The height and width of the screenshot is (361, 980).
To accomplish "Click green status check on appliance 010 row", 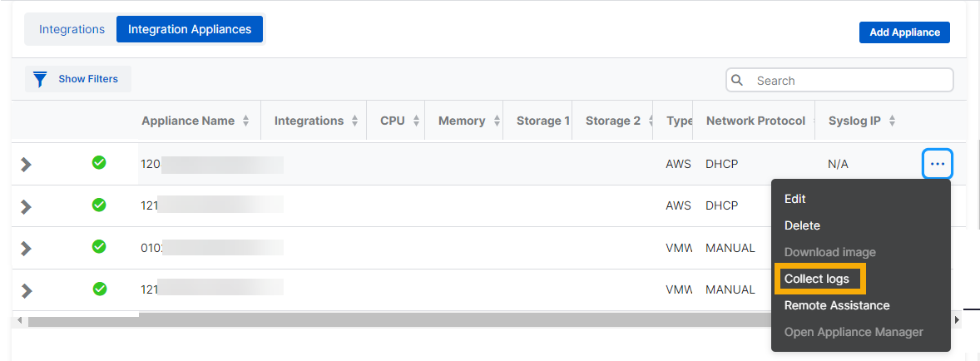I will click(99, 247).
